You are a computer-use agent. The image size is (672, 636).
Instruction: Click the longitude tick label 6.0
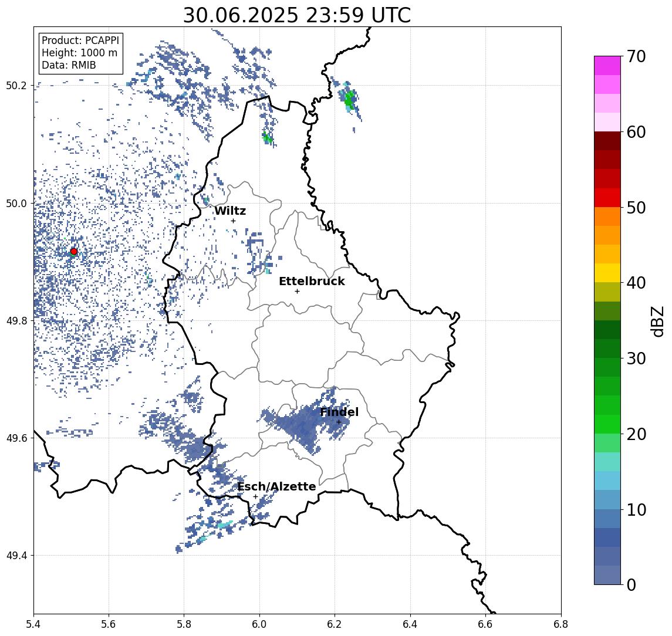pos(259,624)
